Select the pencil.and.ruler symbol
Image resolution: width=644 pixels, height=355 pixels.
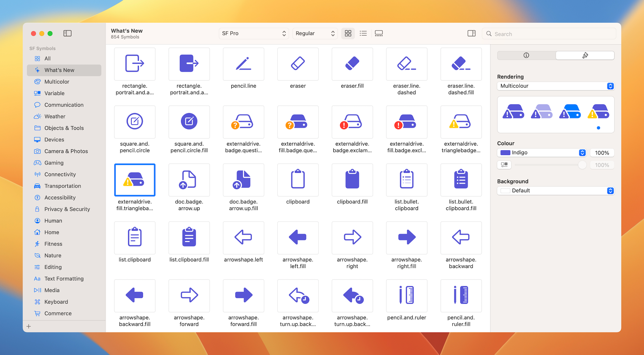pyautogui.click(x=406, y=295)
